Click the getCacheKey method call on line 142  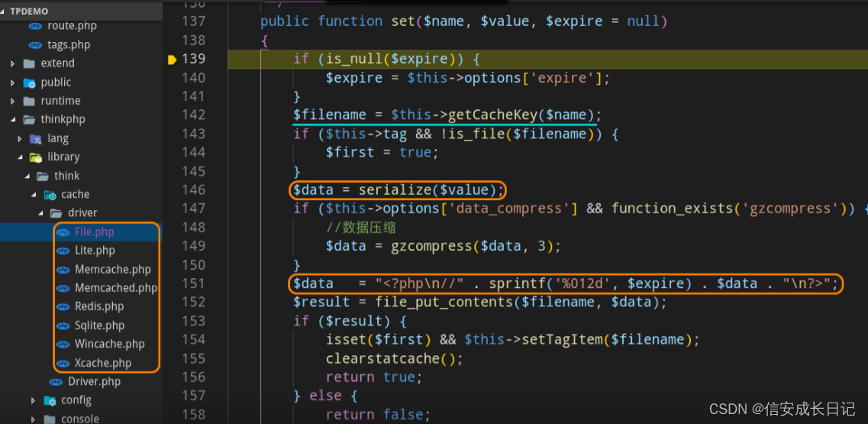(x=492, y=115)
